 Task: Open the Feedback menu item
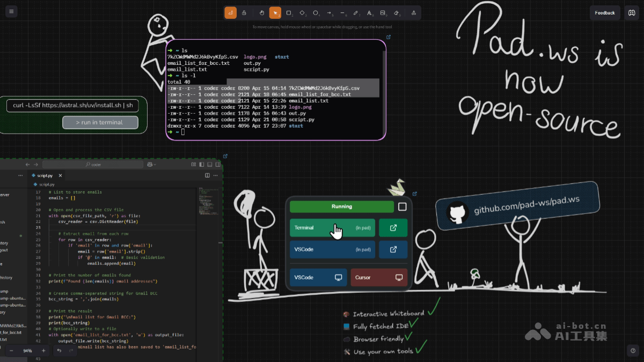click(x=605, y=12)
